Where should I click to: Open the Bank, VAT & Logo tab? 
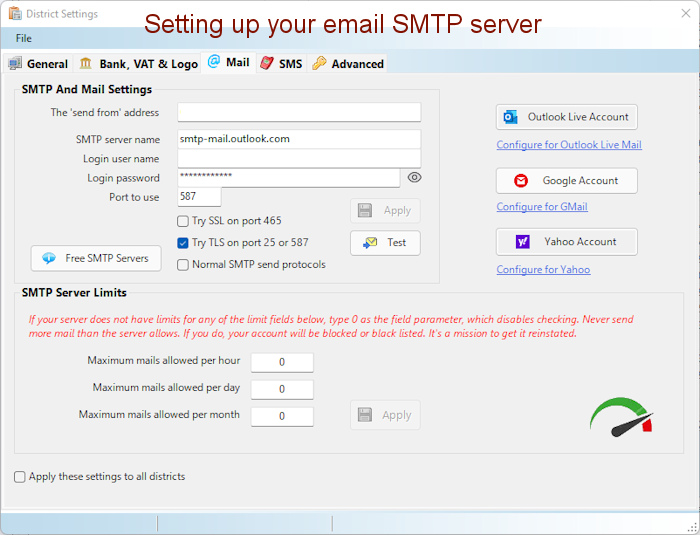pos(138,64)
